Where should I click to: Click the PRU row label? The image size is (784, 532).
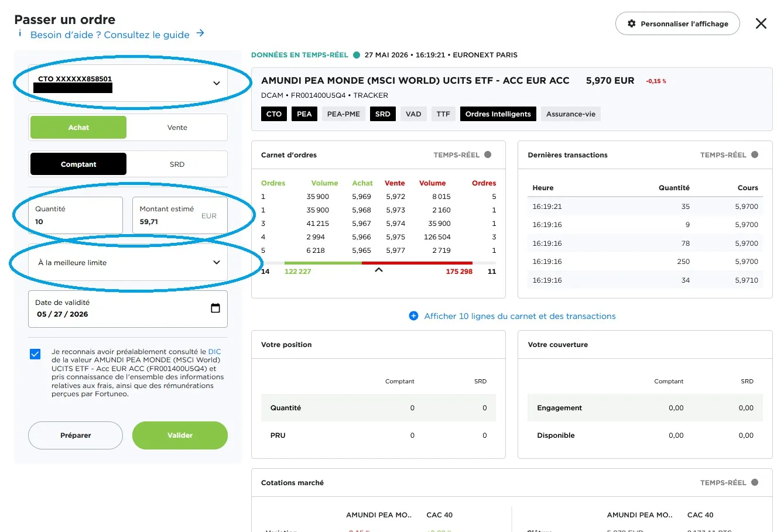point(278,435)
